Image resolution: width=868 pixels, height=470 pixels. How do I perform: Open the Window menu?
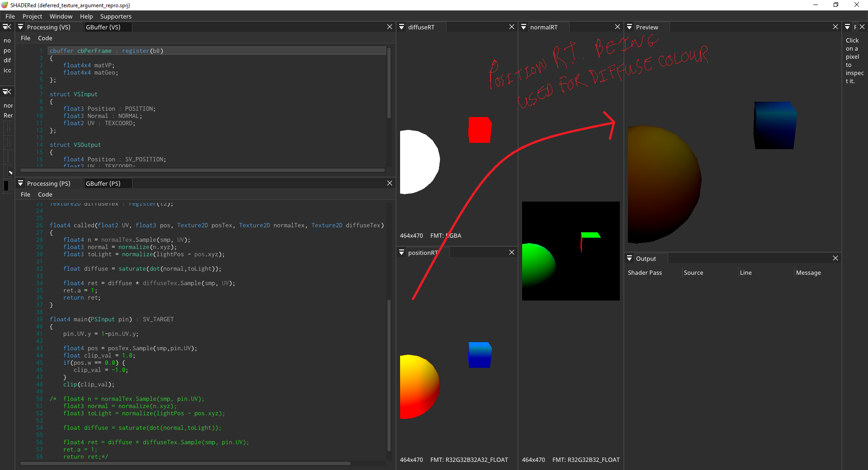coord(61,16)
